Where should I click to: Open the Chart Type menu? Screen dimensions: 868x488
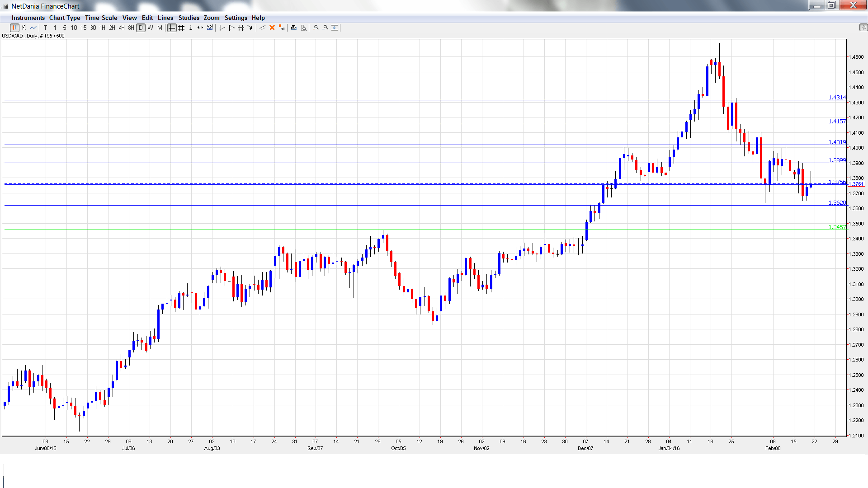65,18
